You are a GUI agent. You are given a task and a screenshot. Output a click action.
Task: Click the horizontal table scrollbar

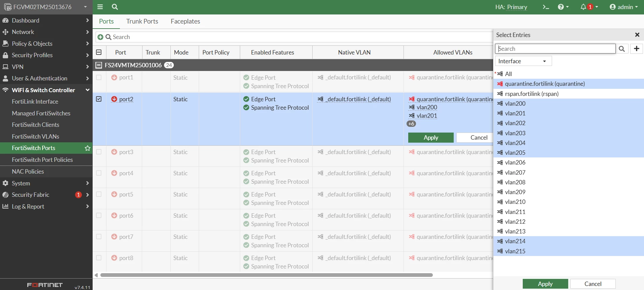tap(266, 275)
